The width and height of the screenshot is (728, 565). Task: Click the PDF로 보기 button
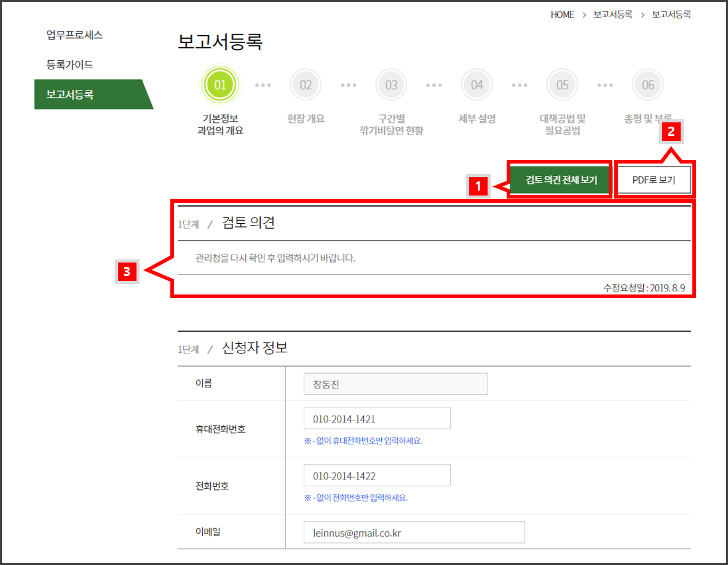654,180
